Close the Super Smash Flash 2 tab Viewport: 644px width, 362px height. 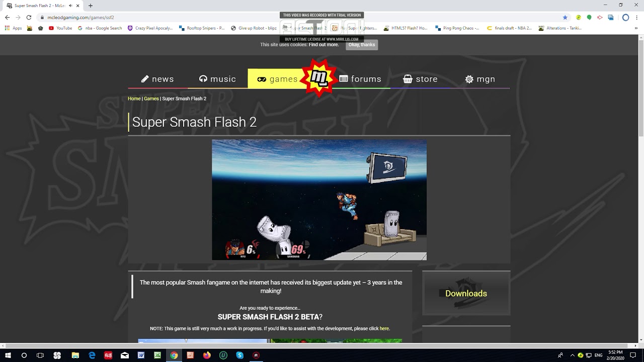tap(78, 6)
